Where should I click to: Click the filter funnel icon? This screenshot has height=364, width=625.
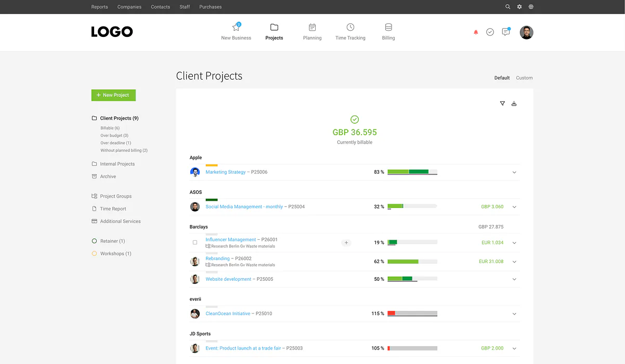coord(502,103)
